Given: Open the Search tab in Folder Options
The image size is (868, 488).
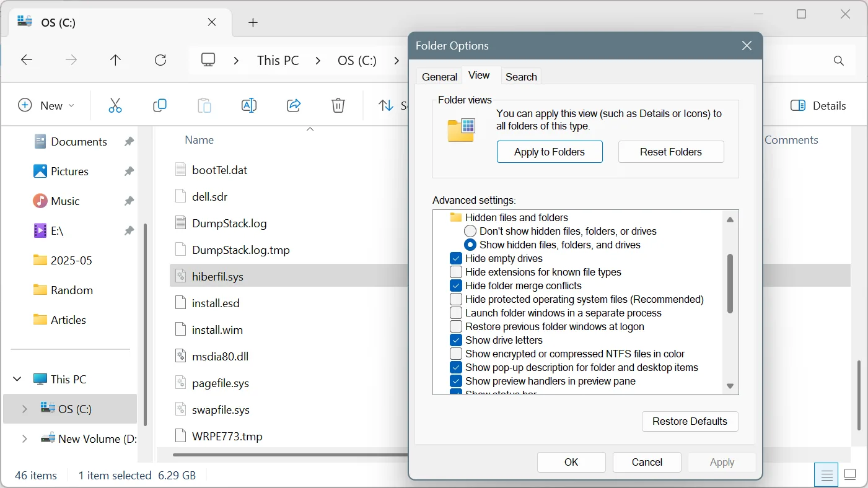Looking at the screenshot, I should click(521, 77).
